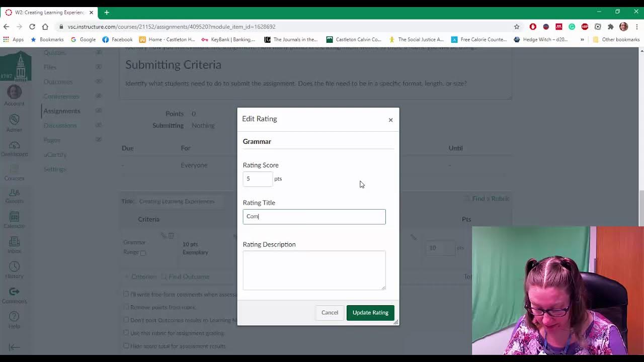The height and width of the screenshot is (362, 644).
Task: Open Admin in Canvas sidebar
Action: (x=14, y=123)
